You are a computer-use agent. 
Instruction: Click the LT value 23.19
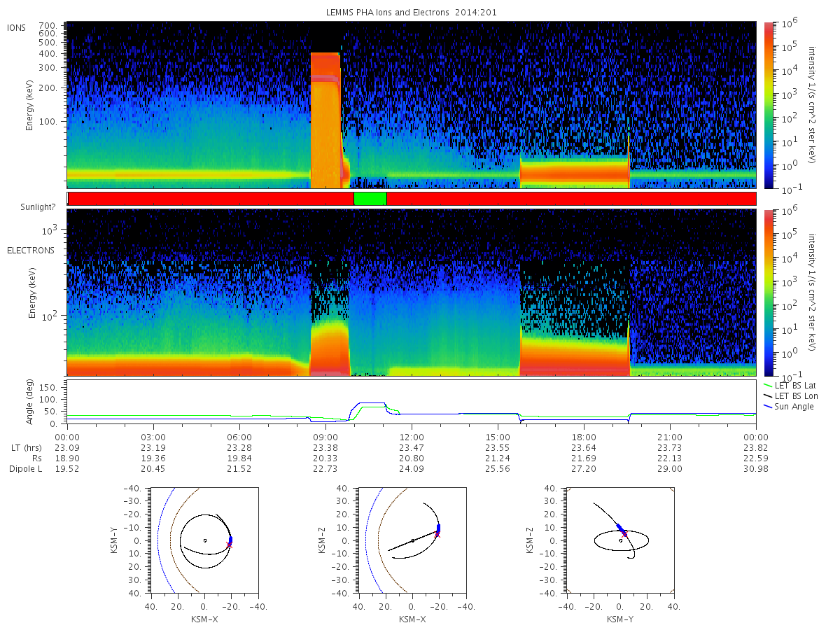pyautogui.click(x=153, y=448)
